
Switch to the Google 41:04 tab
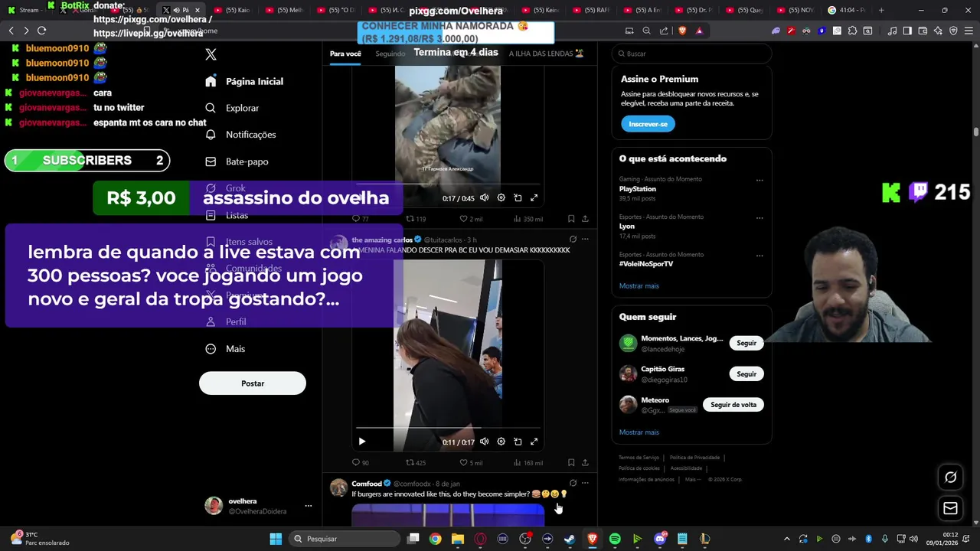point(847,10)
